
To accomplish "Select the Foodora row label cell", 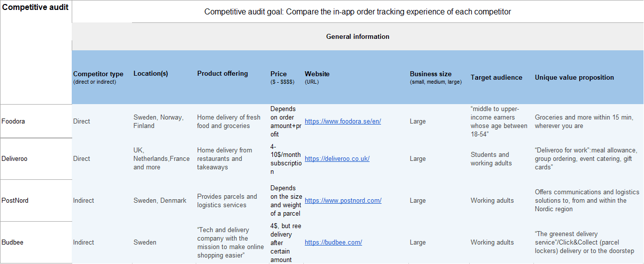I will (x=36, y=121).
